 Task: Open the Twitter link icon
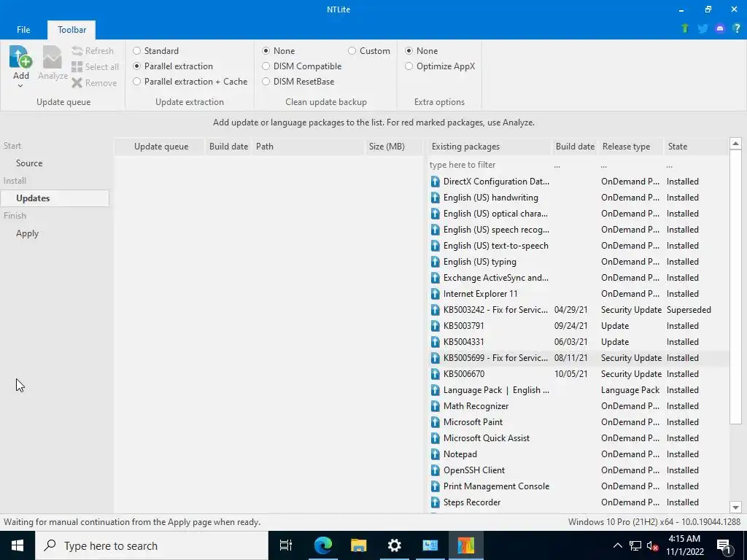pos(703,28)
